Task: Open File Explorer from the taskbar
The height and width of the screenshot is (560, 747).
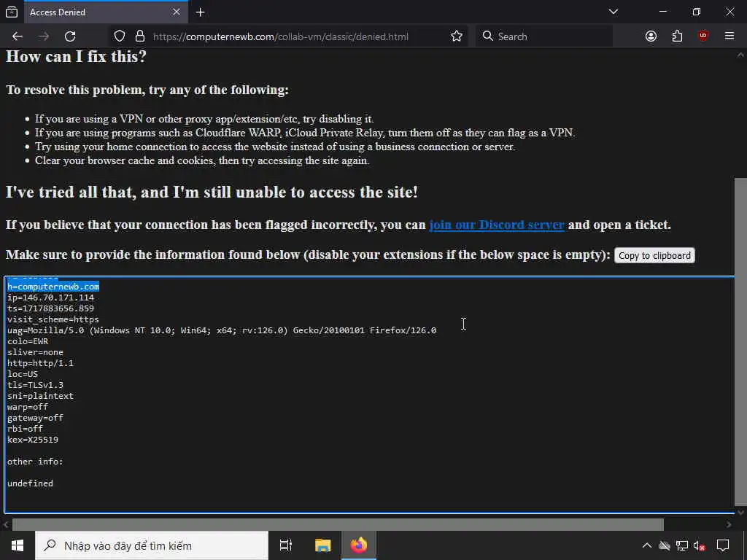Action: (x=322, y=545)
